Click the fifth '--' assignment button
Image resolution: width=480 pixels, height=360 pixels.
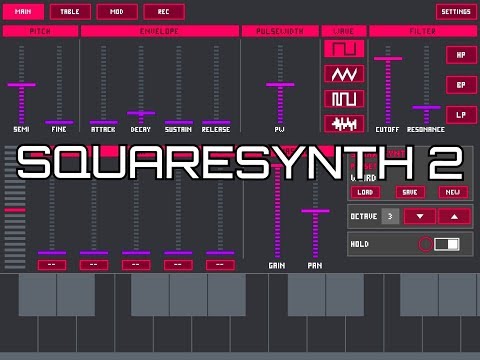coord(220,265)
